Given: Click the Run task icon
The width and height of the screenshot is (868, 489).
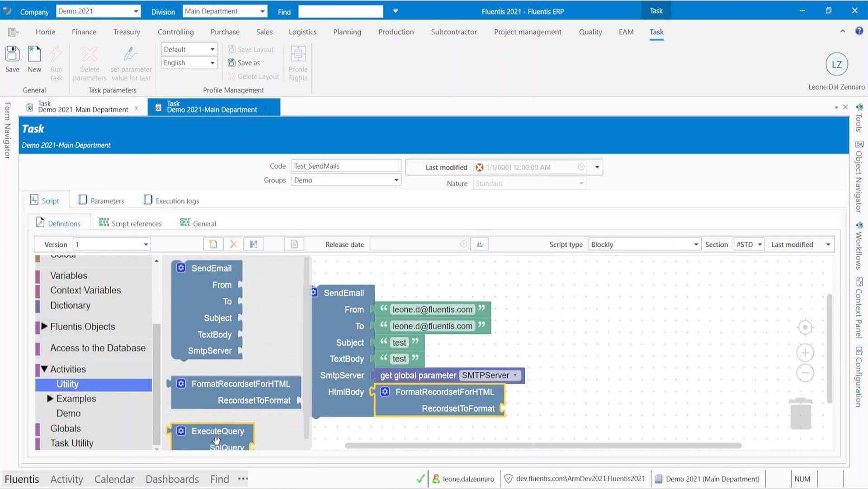Looking at the screenshot, I should [x=56, y=54].
